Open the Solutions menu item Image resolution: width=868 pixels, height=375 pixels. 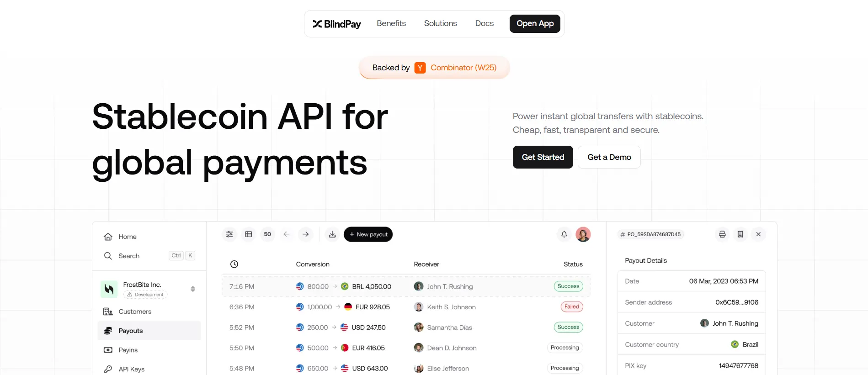point(440,23)
